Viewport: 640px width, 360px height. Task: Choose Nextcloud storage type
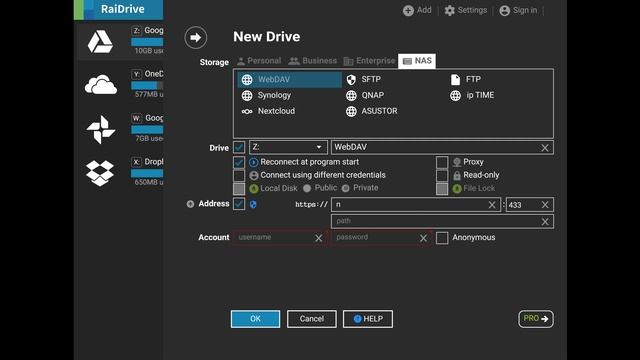tap(268, 111)
